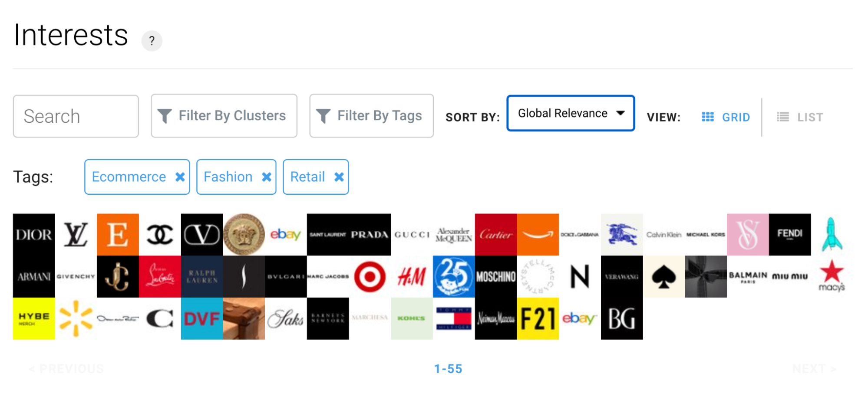Select the teal rocket logo tile

832,234
